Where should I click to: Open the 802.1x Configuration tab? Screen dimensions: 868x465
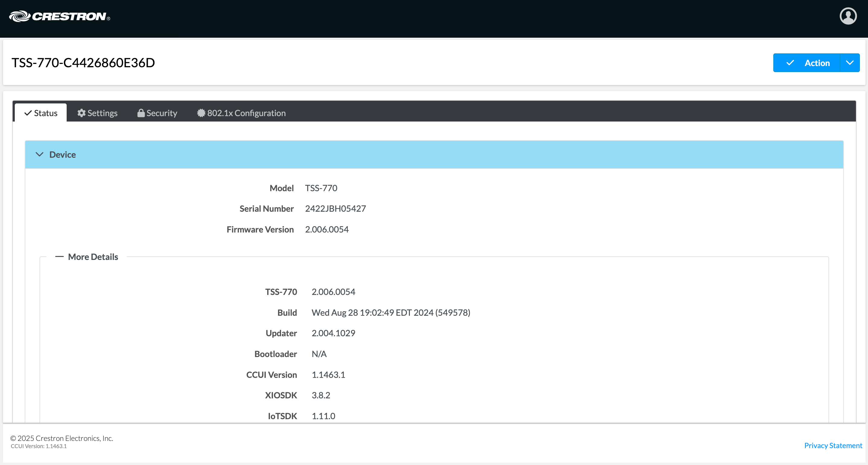(x=241, y=113)
